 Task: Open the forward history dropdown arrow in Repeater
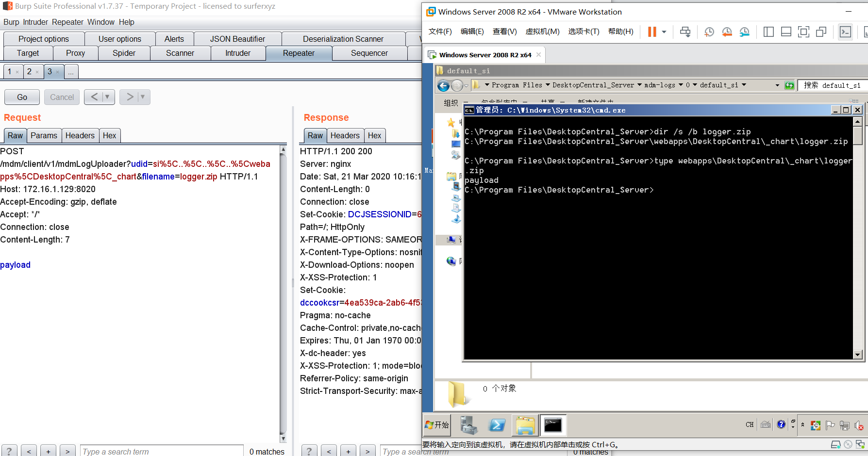pyautogui.click(x=143, y=97)
